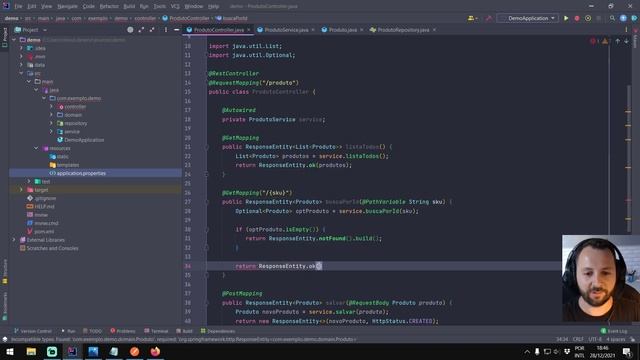This screenshot has height=360, width=640.
Task: Open Firefox from the taskbar
Action: coord(155,351)
